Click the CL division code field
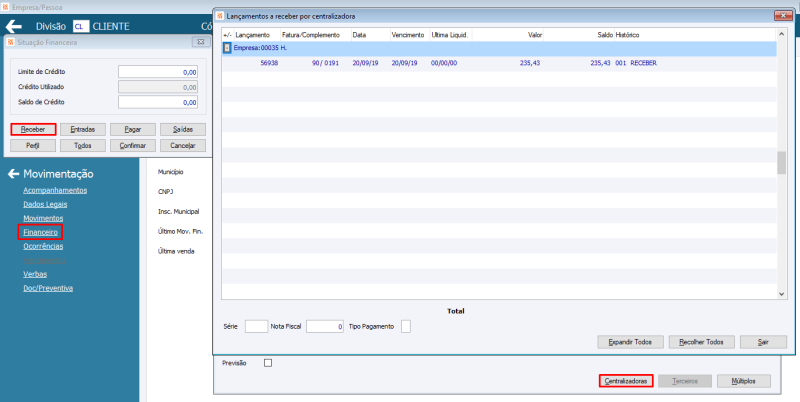The image size is (800, 402). 81,27
